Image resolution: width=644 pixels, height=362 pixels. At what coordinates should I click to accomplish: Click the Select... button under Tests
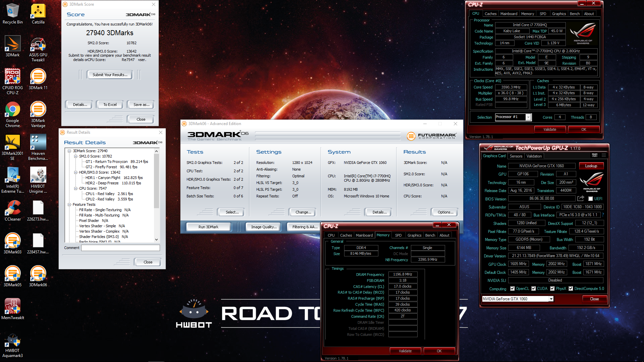[232, 212]
